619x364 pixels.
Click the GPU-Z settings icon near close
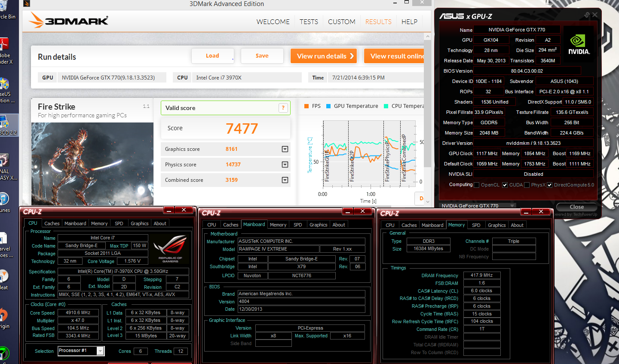tap(587, 15)
